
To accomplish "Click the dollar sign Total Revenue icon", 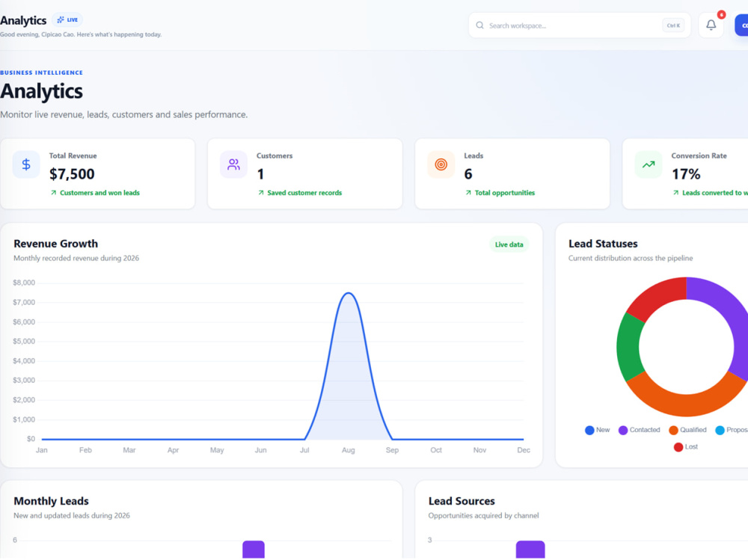I will [x=26, y=164].
